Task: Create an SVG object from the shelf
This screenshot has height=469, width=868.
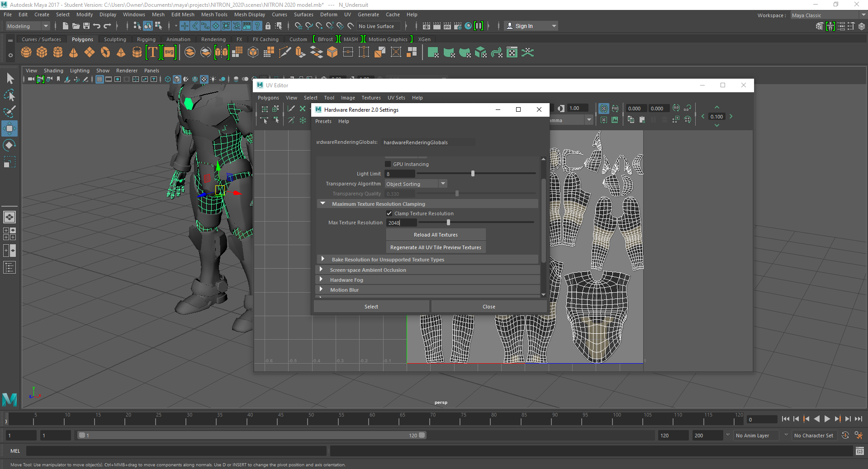Action: coord(169,52)
